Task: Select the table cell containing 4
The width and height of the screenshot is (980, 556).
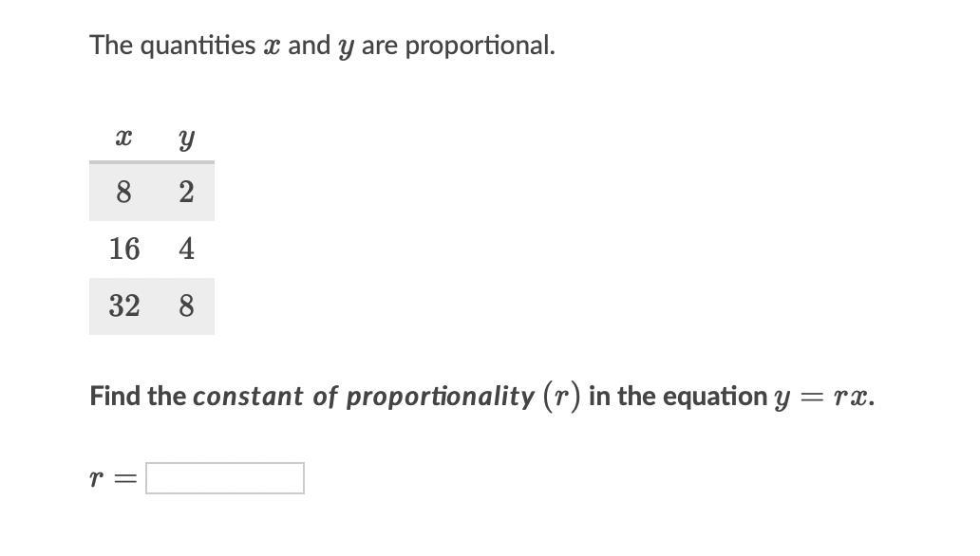Action: 186,249
